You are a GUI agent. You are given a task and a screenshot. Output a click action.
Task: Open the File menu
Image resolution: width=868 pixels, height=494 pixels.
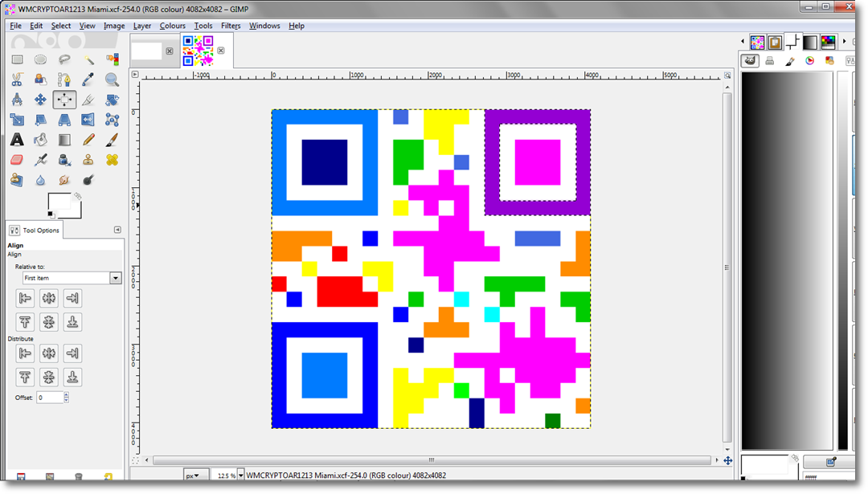click(x=15, y=26)
